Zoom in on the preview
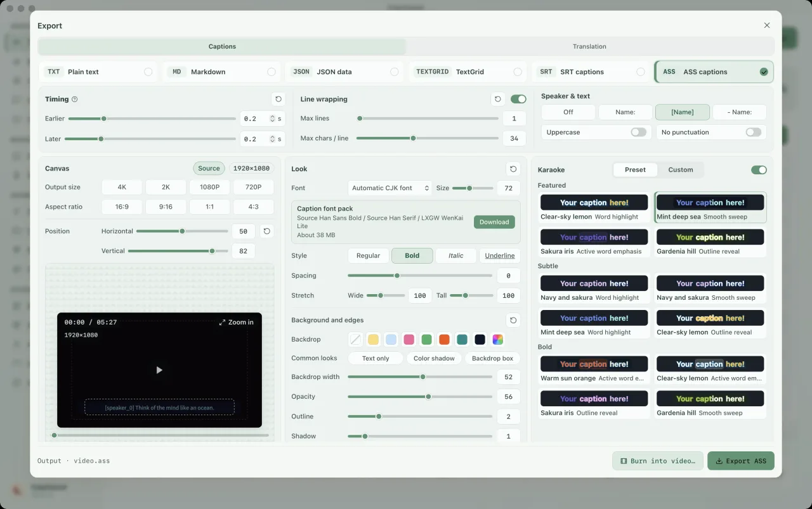The image size is (812, 509). [x=236, y=322]
